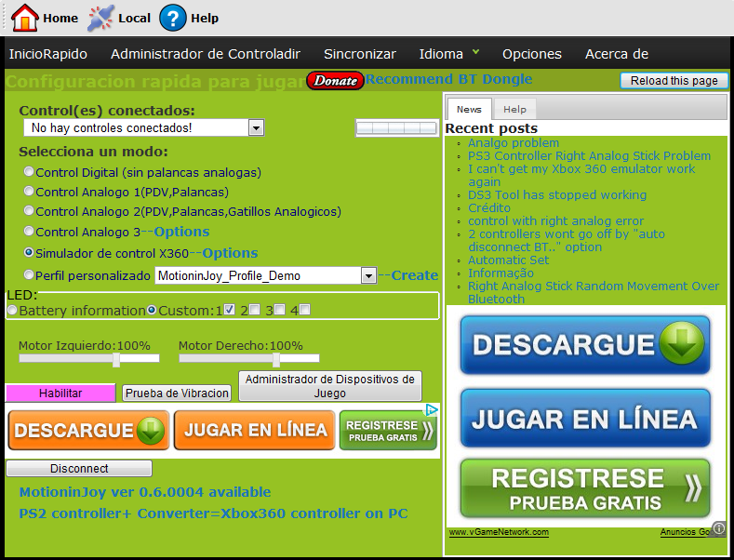
Task: Click the red Donate badge
Action: pyautogui.click(x=335, y=81)
